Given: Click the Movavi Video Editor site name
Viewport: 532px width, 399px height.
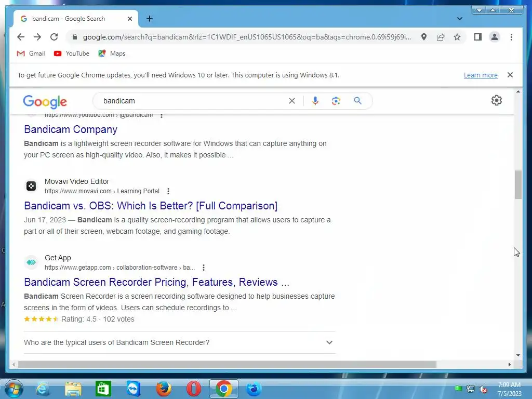Looking at the screenshot, I should (77, 181).
